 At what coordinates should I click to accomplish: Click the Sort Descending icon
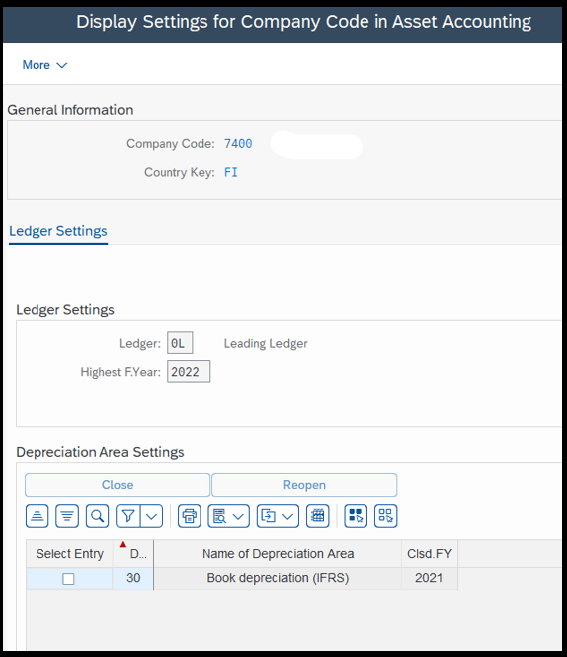[67, 516]
